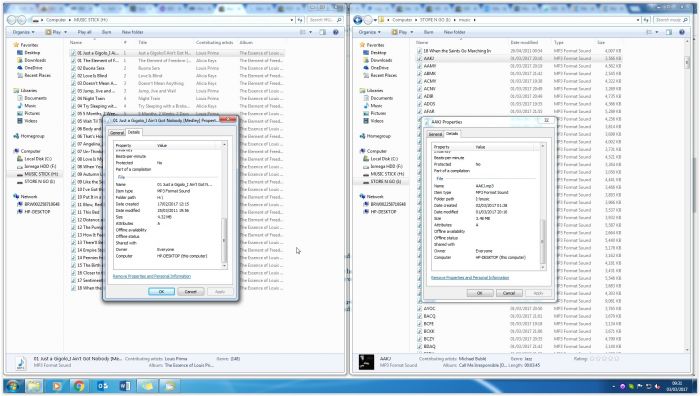
Task: Open Word from taskbar
Action: coord(125,386)
